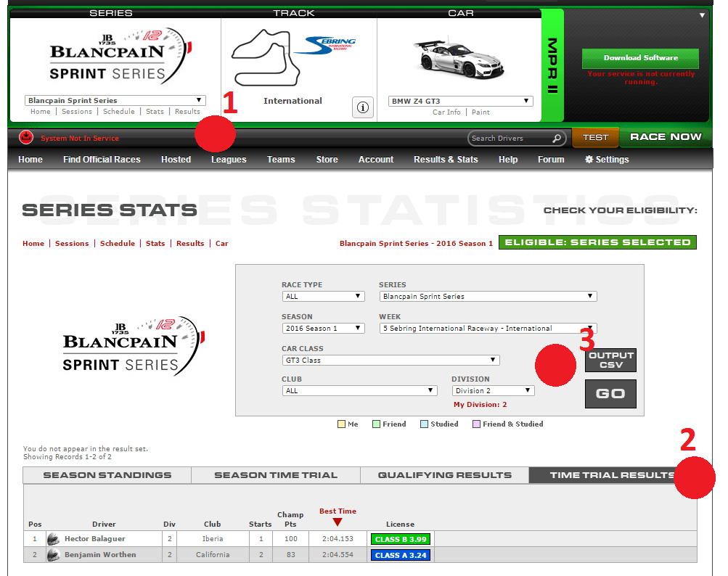The image size is (728, 576).
Task: Click the GO button
Action: point(610,394)
